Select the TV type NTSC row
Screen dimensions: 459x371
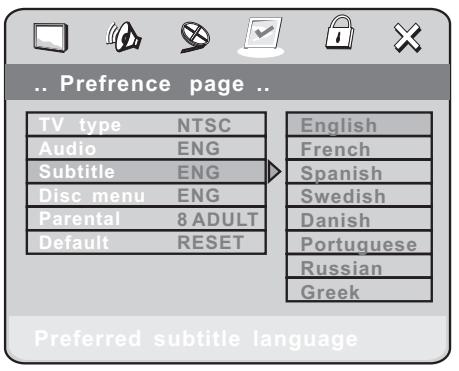[146, 125]
